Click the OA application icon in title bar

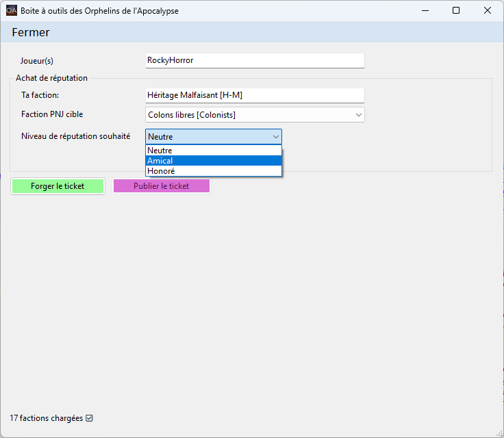click(x=12, y=10)
